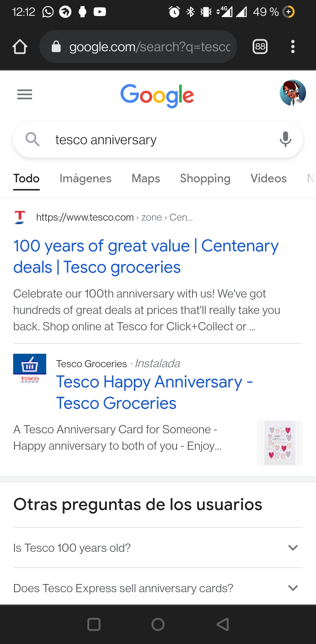Viewport: 316px width, 644px height.
Task: Select the Vídeos tab
Action: [269, 178]
